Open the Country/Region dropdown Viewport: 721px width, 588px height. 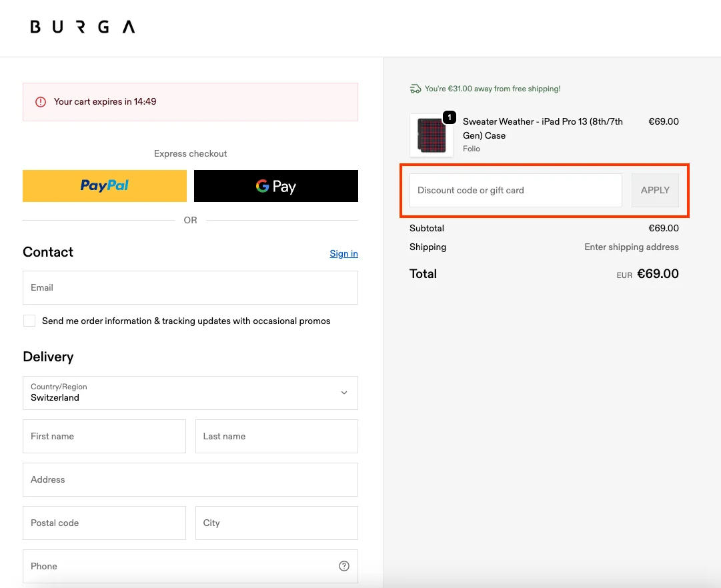point(190,393)
